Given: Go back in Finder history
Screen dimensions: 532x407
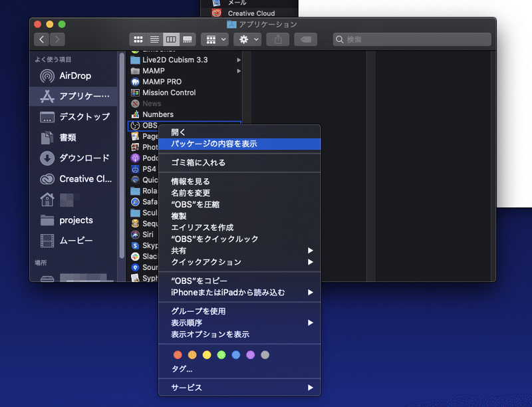Looking at the screenshot, I should 41,40.
